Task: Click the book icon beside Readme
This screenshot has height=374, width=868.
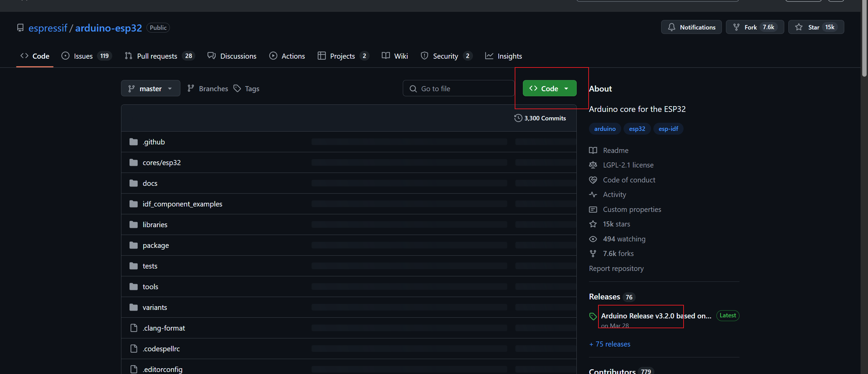Action: point(593,150)
